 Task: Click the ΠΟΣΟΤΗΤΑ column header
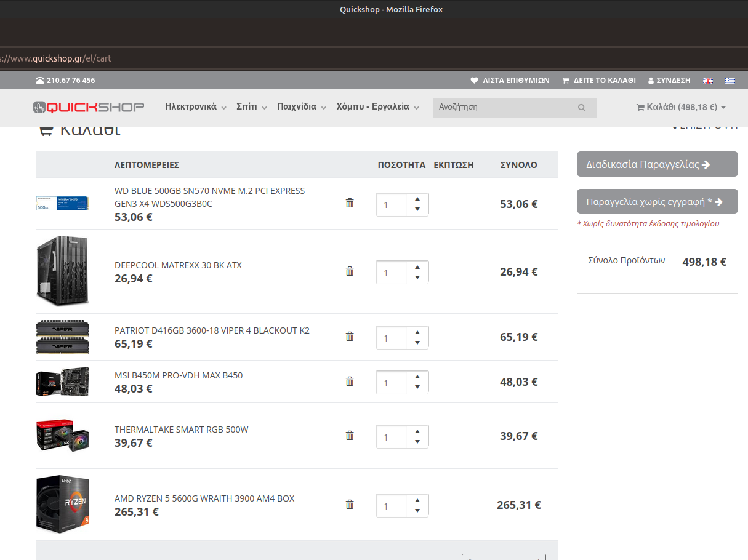[401, 165]
